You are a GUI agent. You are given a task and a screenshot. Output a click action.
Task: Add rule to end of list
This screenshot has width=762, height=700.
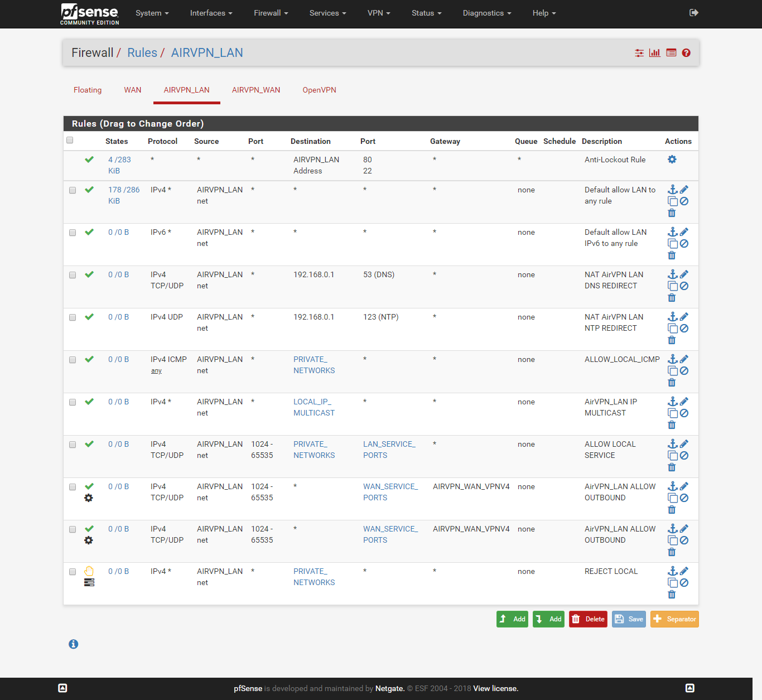click(x=548, y=619)
